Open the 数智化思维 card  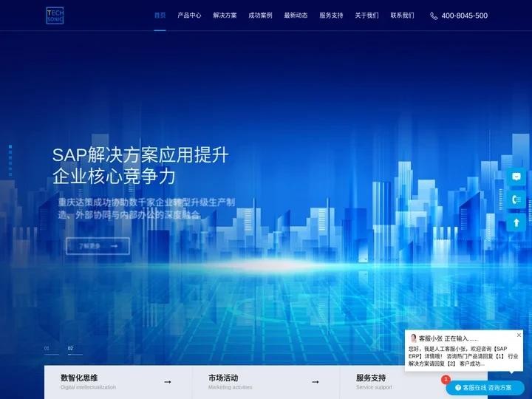click(x=117, y=382)
